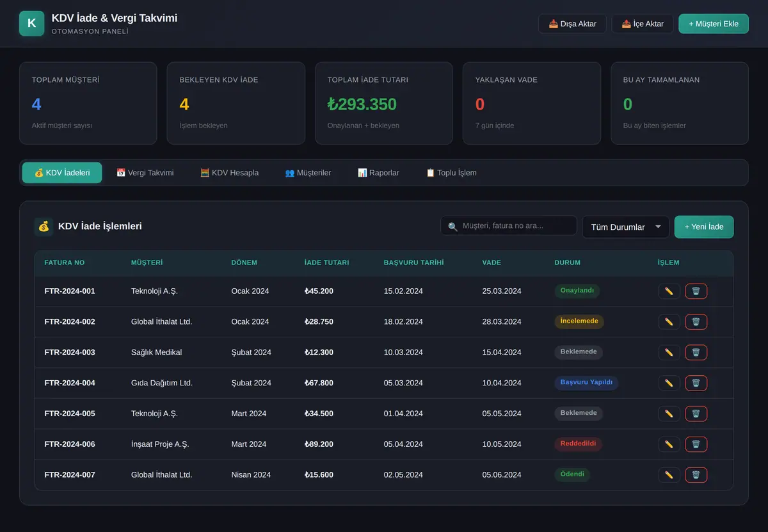The width and height of the screenshot is (768, 532).
Task: Click pencil icon for FTR-2024-002
Action: (x=669, y=322)
